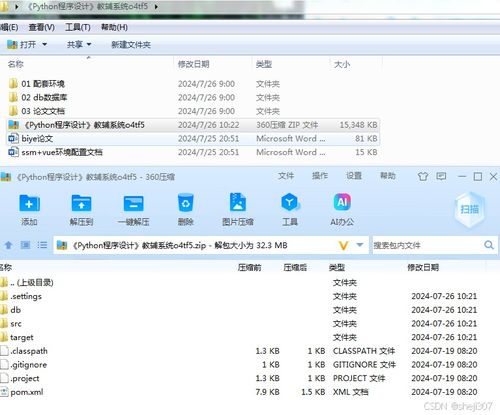Click the biyei论文 Word document icon

[13, 138]
